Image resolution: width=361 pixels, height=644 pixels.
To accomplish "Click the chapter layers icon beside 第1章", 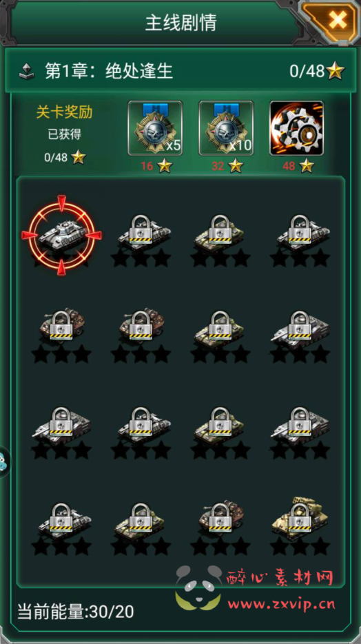I will (27, 72).
